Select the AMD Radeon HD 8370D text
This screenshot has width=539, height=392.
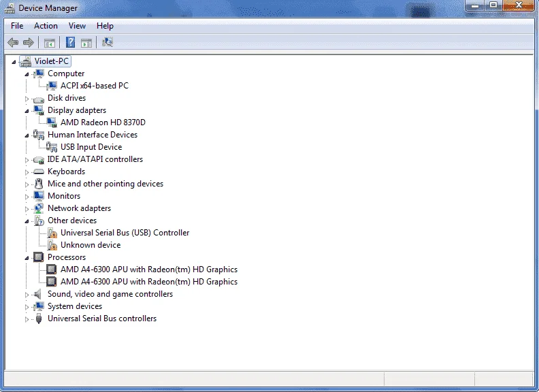click(103, 122)
